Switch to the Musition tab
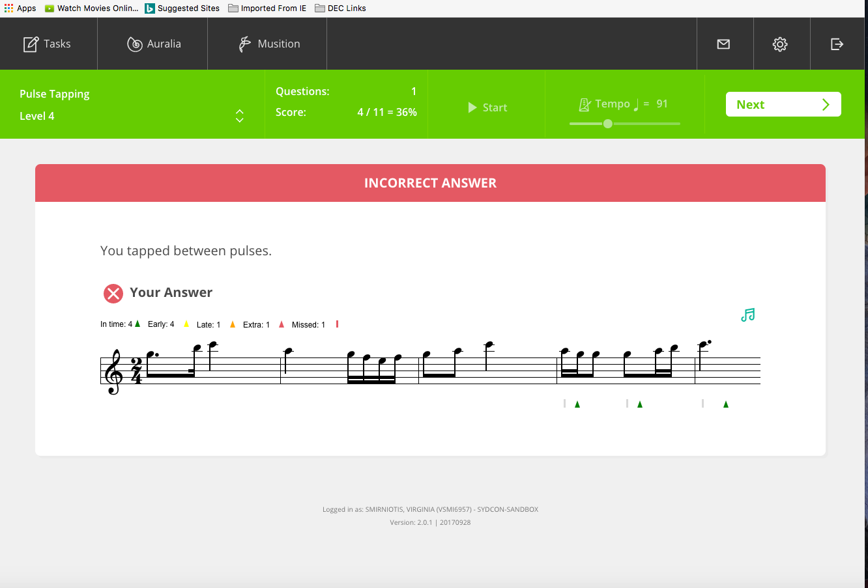The width and height of the screenshot is (868, 588). 269,44
